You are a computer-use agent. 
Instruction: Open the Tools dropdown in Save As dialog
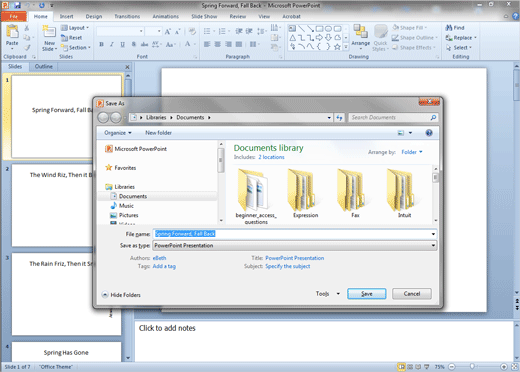click(x=328, y=294)
